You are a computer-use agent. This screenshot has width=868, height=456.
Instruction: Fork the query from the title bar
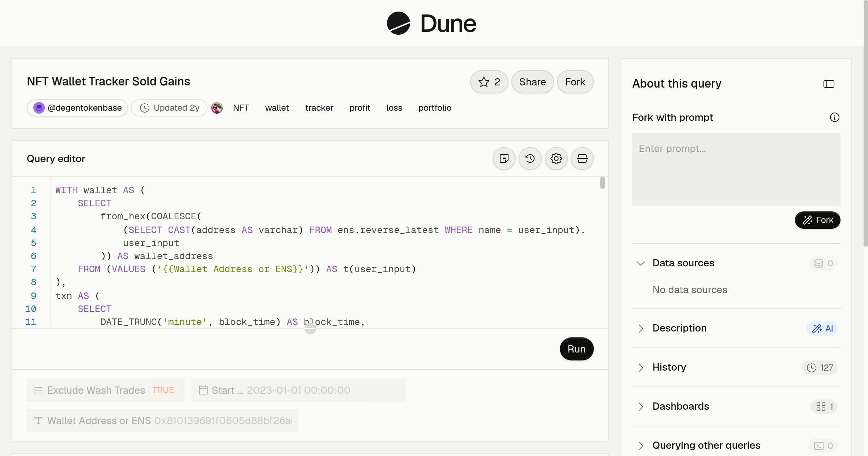pyautogui.click(x=575, y=82)
